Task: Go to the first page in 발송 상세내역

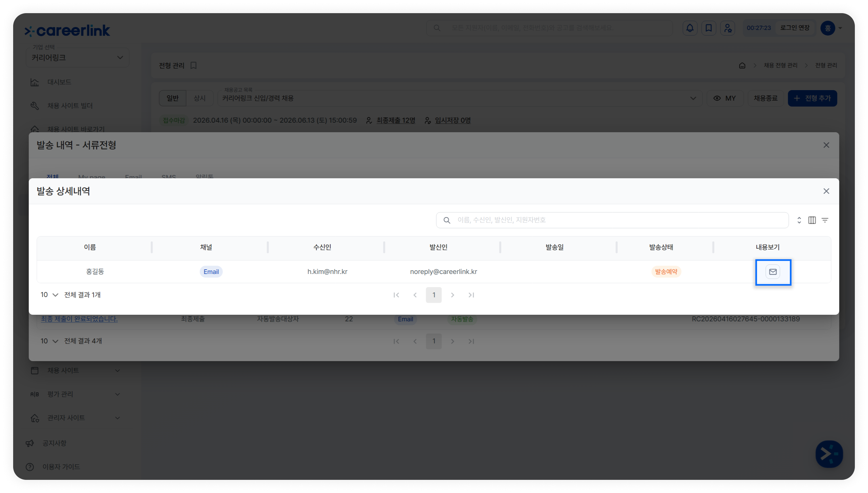Action: click(396, 295)
